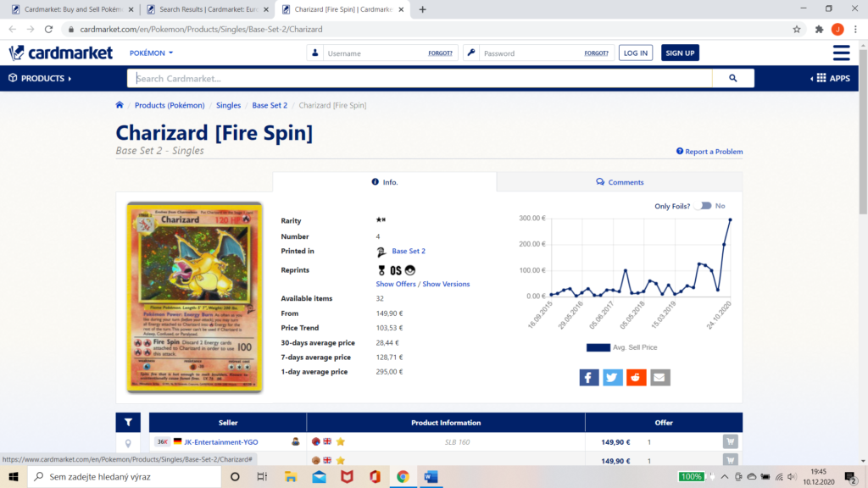The image size is (868, 488).
Task: Open Task View on taskbar
Action: tap(263, 476)
